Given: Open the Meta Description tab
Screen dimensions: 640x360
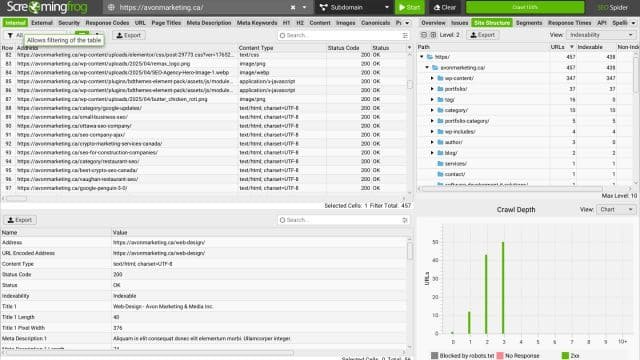Looking at the screenshot, I should pos(209,23).
